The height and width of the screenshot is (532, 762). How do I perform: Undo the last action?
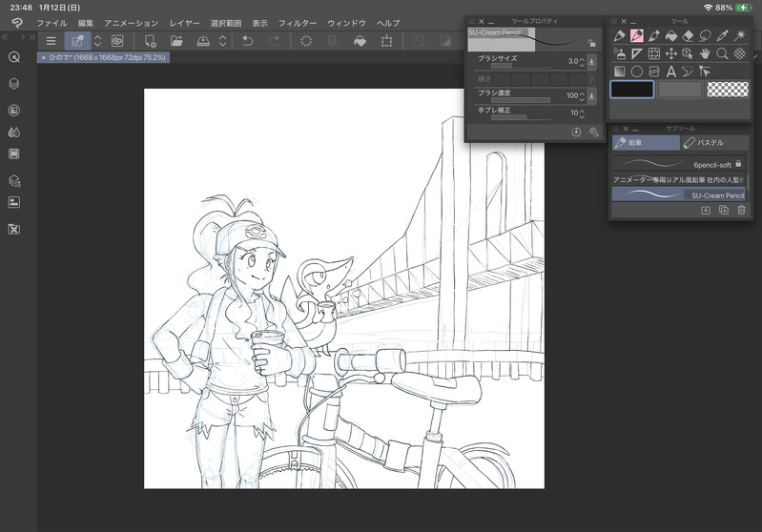247,41
